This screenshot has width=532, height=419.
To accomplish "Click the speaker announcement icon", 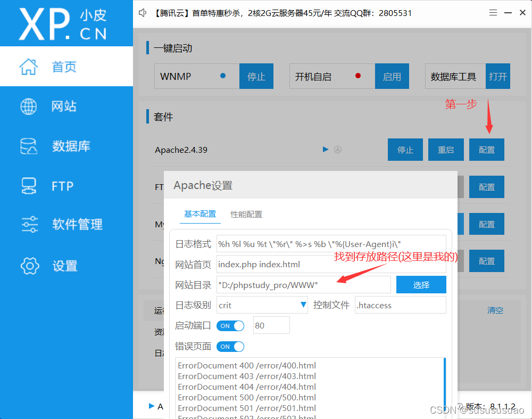I will click(x=143, y=13).
